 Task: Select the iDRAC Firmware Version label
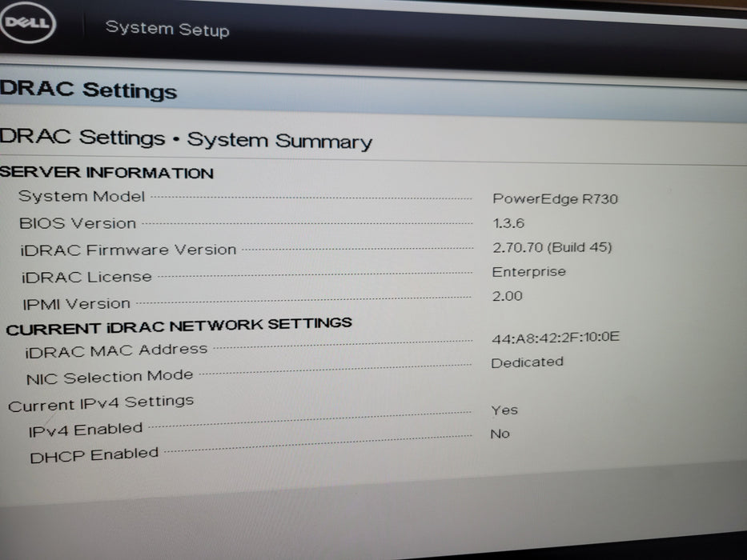pos(128,250)
